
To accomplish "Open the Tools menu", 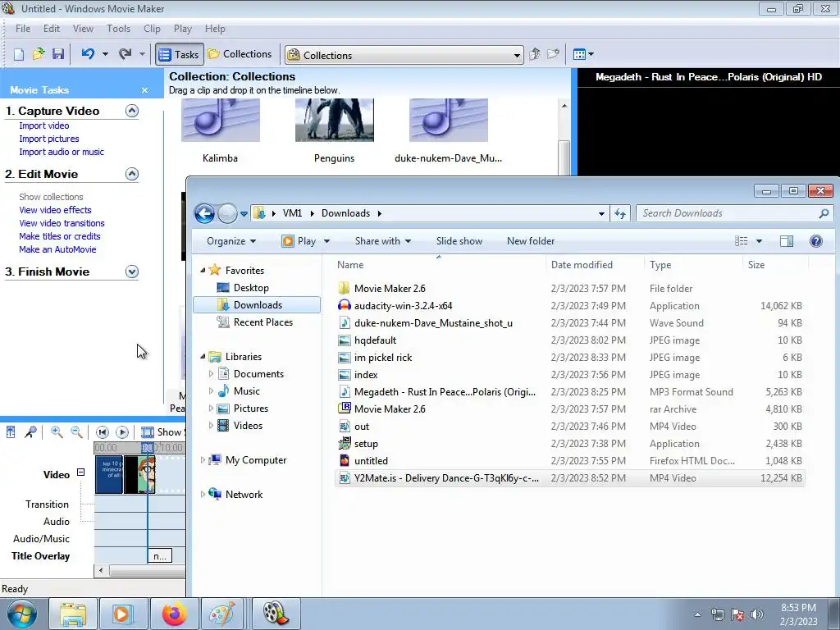I will coord(118,29).
